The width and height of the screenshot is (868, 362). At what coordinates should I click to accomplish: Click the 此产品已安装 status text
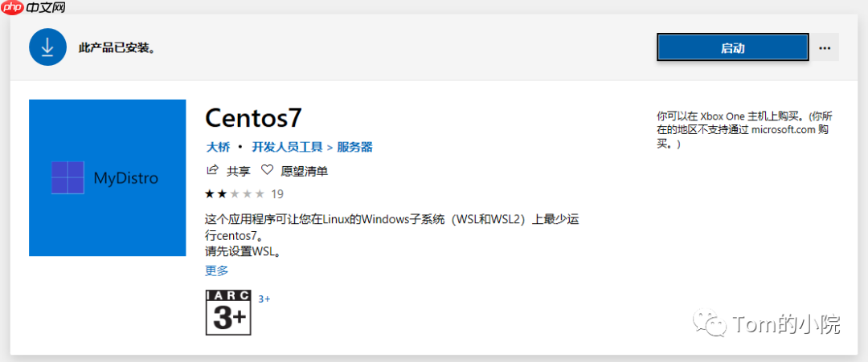click(x=117, y=48)
